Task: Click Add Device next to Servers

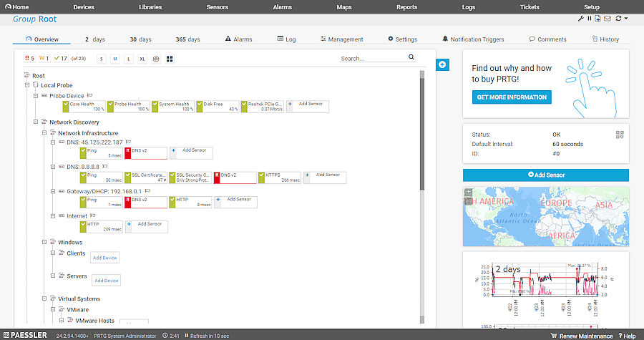Action: (x=107, y=281)
